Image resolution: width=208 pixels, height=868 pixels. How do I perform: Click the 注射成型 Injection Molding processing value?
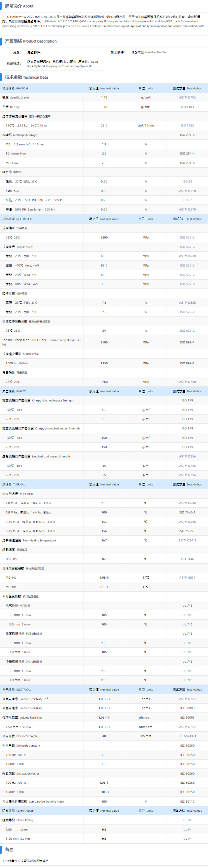[149, 52]
